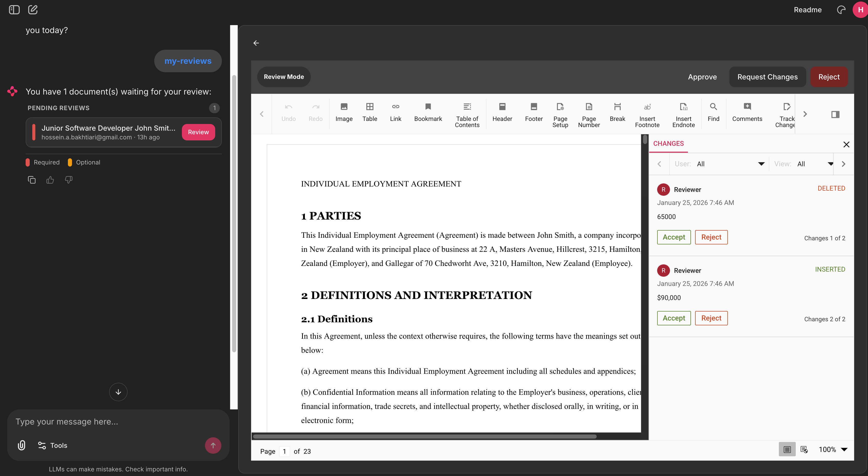868x476 pixels.
Task: Open the zoom level dropdown showing 100%
Action: coord(833,449)
